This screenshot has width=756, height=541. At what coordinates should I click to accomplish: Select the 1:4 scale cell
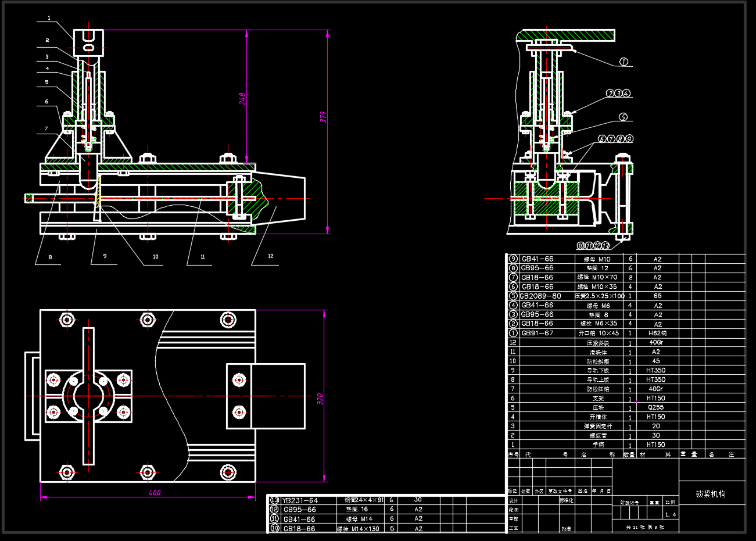(x=670, y=514)
